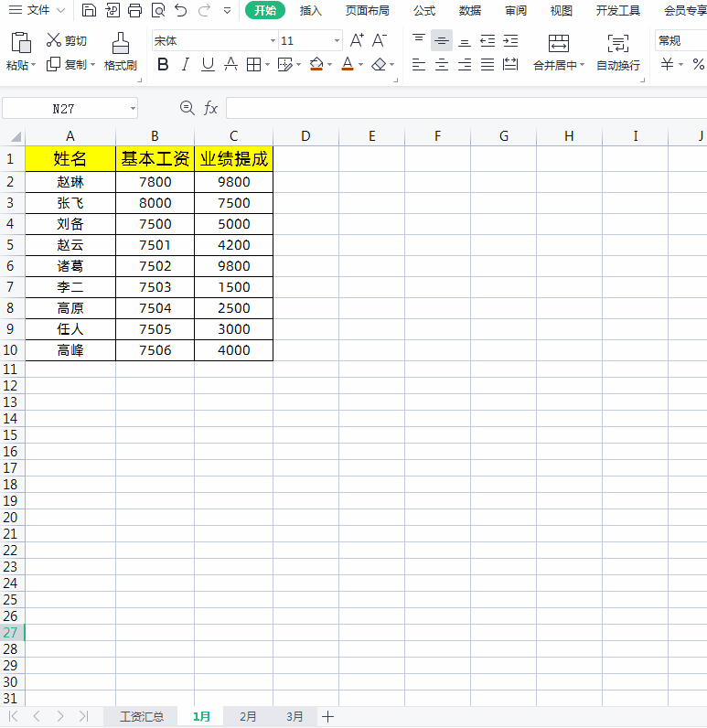Open the Name Box dropdown arrow
The width and height of the screenshot is (707, 728).
tap(133, 109)
